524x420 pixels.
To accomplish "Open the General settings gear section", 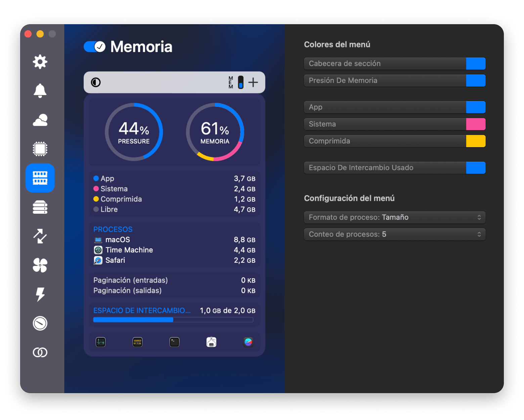I will pyautogui.click(x=40, y=62).
